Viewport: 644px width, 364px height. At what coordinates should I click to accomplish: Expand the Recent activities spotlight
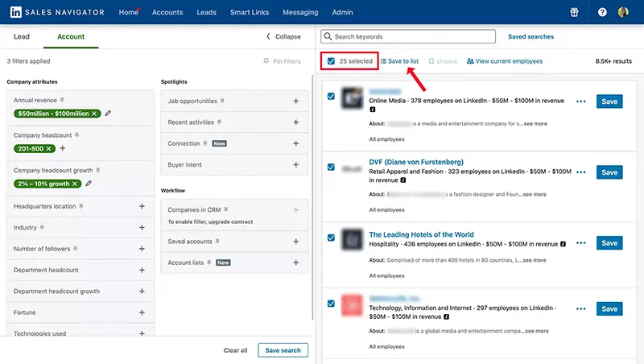point(295,122)
